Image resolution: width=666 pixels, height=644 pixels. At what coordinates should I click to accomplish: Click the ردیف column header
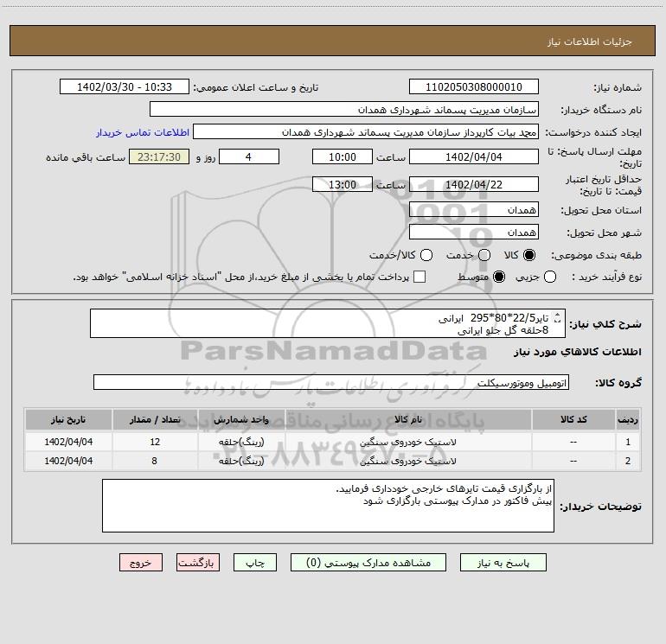[x=627, y=420]
